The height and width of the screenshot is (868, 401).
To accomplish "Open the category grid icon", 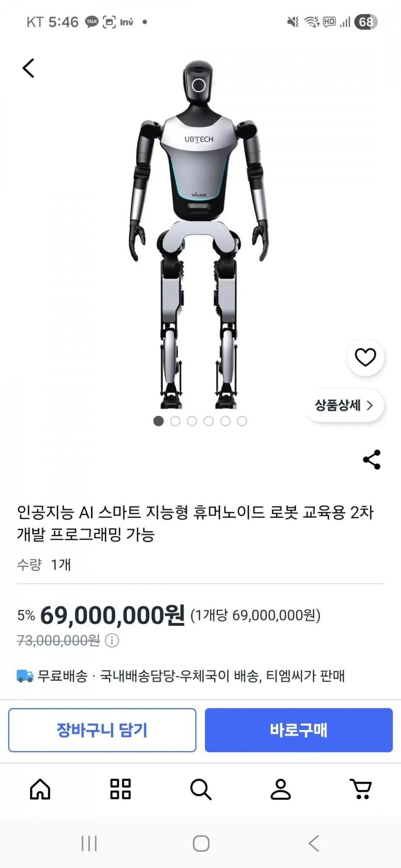I will click(120, 789).
